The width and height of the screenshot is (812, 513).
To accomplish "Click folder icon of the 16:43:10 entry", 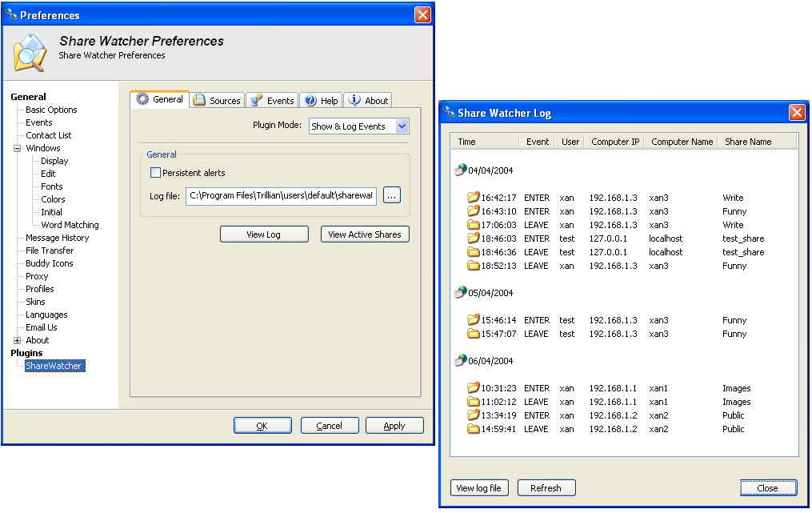I will point(473,210).
